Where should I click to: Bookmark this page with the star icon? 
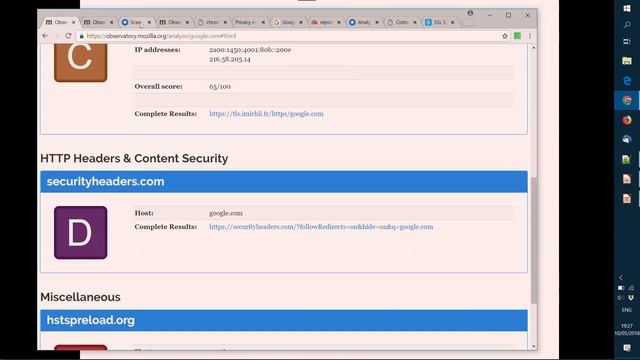(x=505, y=36)
